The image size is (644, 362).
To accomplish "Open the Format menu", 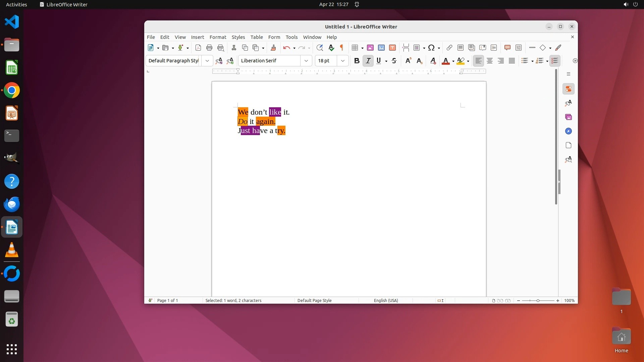I will pyautogui.click(x=218, y=37).
